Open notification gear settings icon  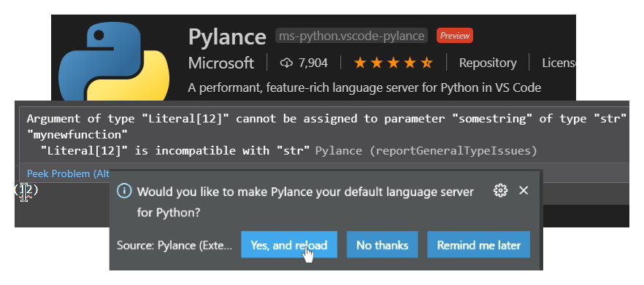pyautogui.click(x=500, y=191)
